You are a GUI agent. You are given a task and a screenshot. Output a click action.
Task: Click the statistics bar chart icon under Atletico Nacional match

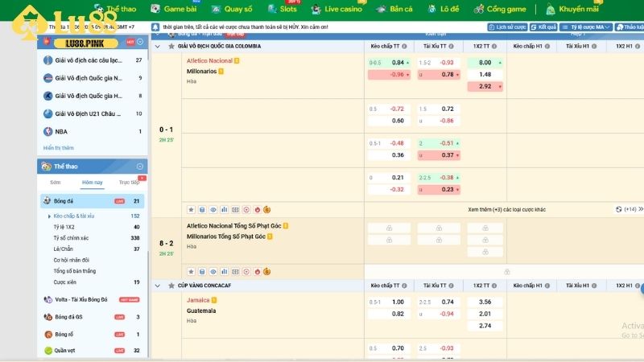[225, 208]
